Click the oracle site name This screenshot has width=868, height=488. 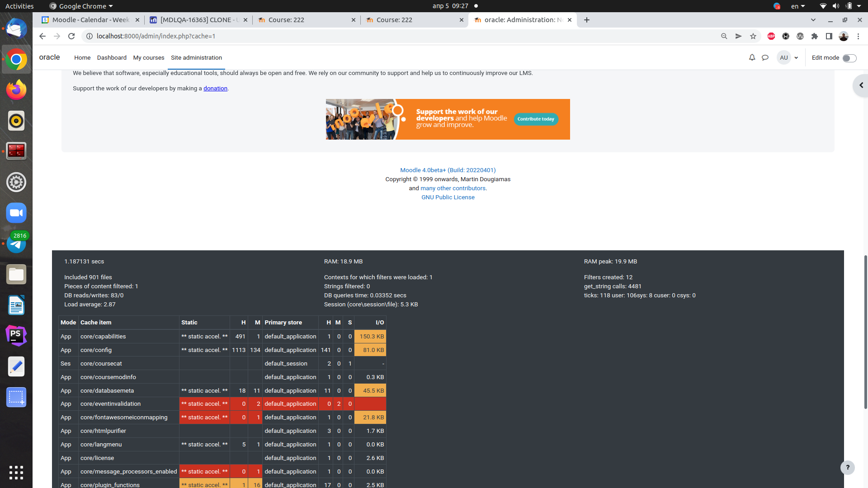(49, 57)
